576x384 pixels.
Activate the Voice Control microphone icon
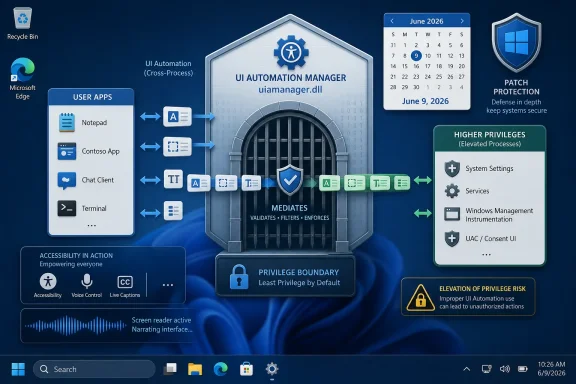coord(87,281)
